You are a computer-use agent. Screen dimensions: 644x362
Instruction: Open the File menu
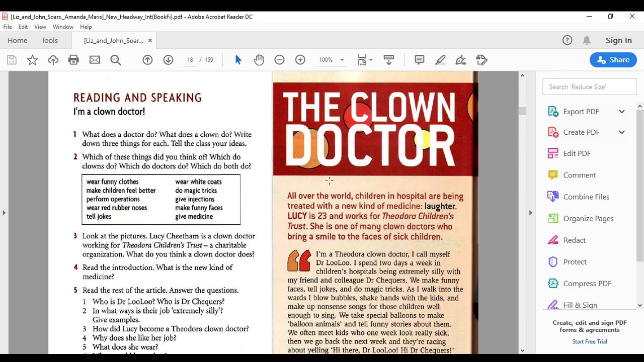(x=8, y=27)
